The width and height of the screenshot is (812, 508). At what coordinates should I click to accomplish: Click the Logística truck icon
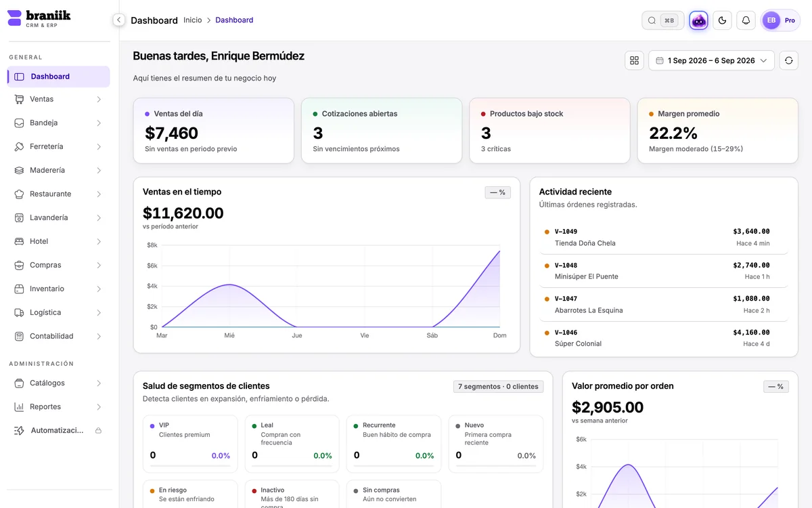click(19, 312)
